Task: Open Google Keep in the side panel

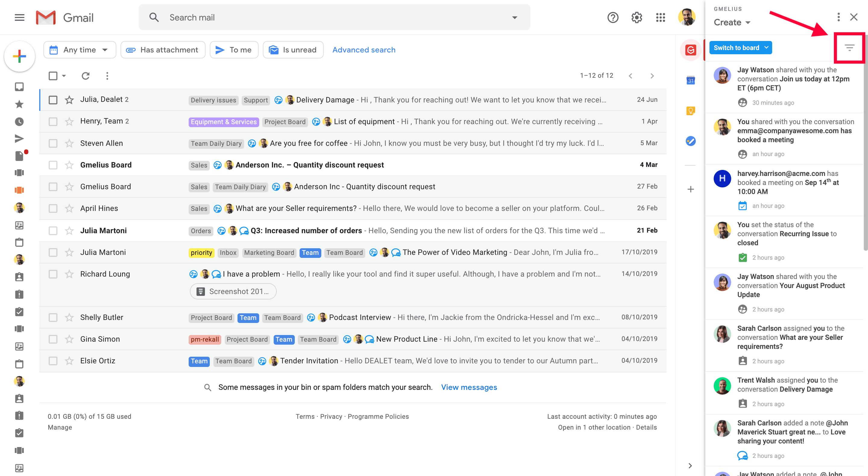Action: pyautogui.click(x=690, y=111)
